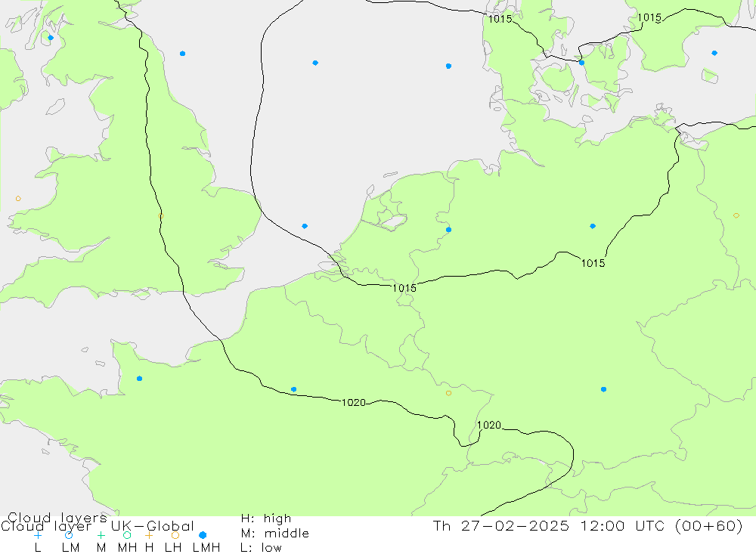Click the 'L: low' legend text
The image size is (756, 554).
(x=261, y=548)
